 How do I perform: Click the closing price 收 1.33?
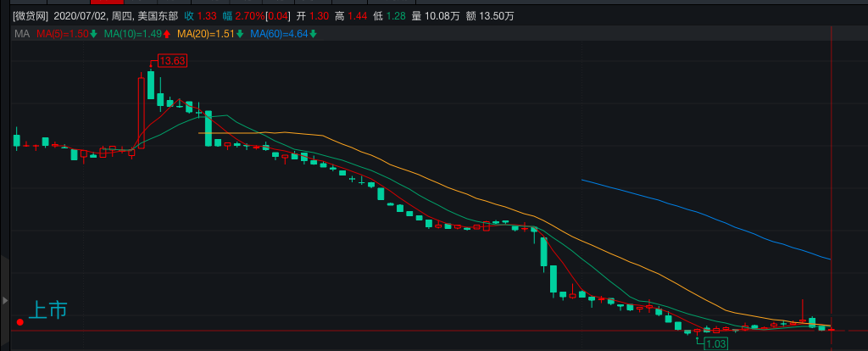tap(200, 16)
